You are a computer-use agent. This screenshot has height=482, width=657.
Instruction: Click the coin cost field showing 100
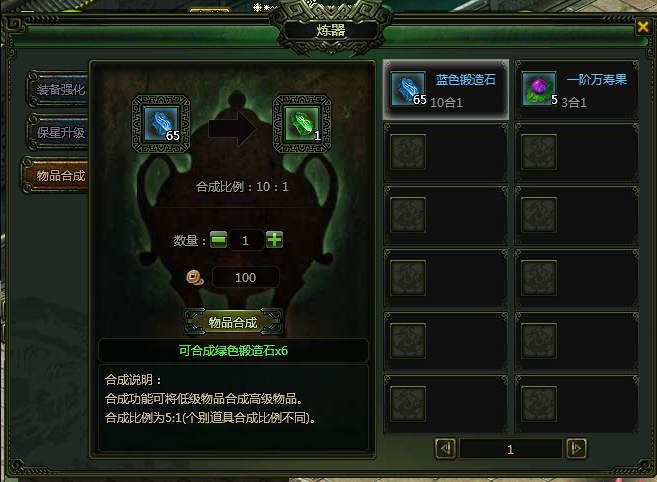point(246,277)
